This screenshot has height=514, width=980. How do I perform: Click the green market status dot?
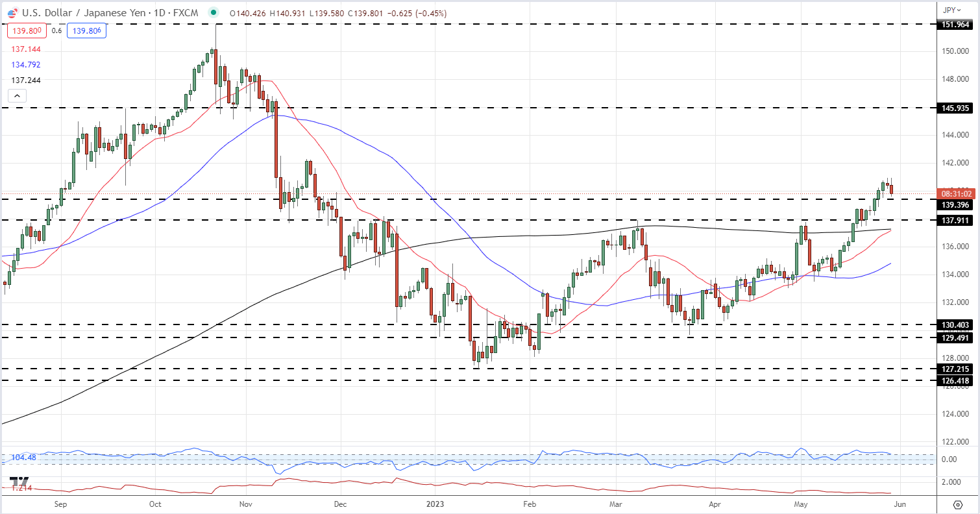pos(213,12)
